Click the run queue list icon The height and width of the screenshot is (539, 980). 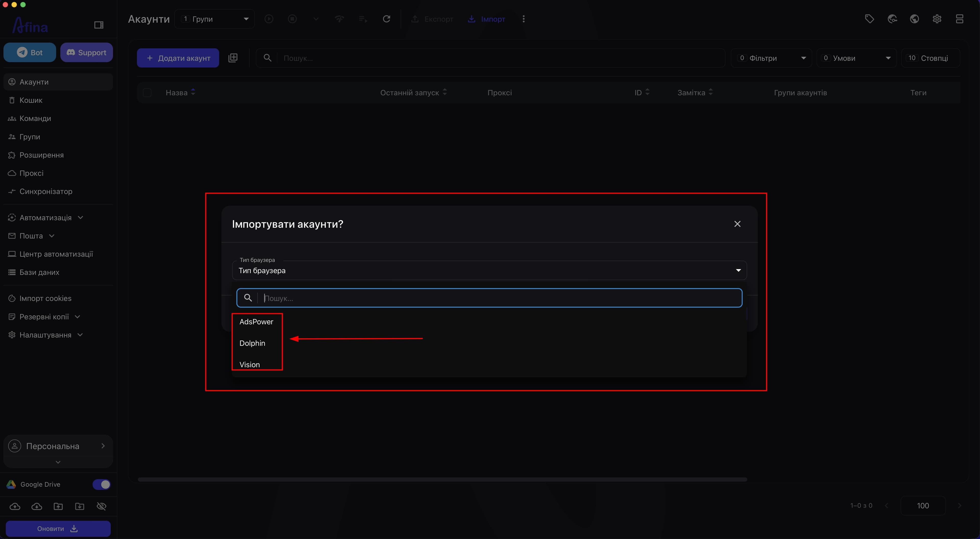(x=363, y=19)
